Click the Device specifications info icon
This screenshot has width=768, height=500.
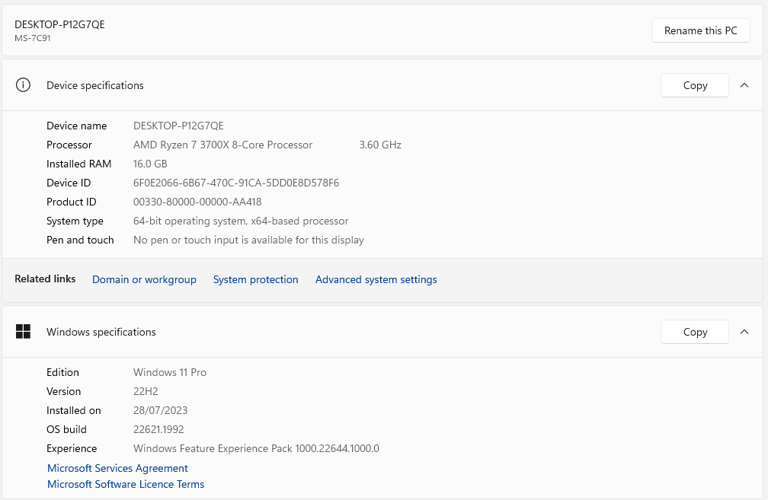click(23, 85)
